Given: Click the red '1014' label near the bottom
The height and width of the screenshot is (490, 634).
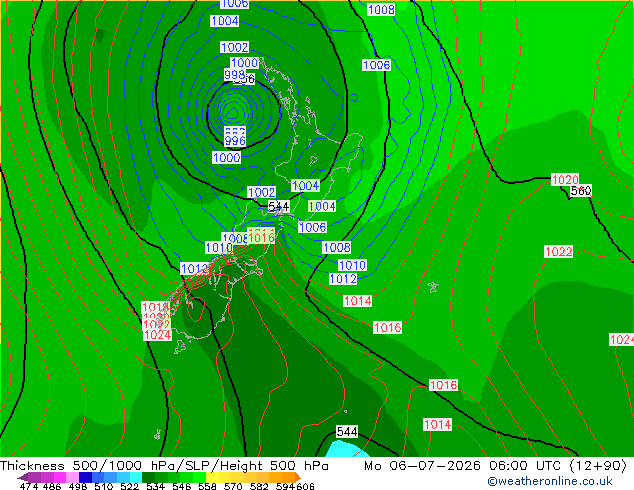Looking at the screenshot, I should tap(437, 425).
